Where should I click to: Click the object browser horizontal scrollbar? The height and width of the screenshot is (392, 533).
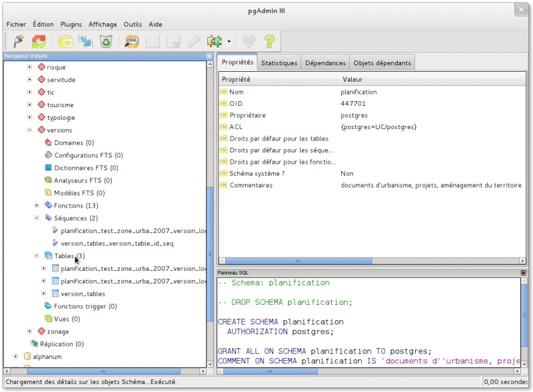point(103,371)
